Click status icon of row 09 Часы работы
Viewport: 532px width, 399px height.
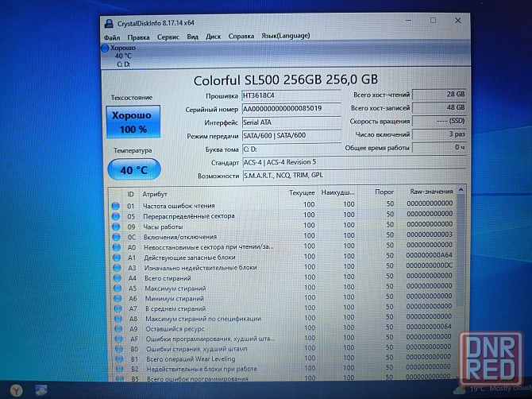(x=116, y=227)
